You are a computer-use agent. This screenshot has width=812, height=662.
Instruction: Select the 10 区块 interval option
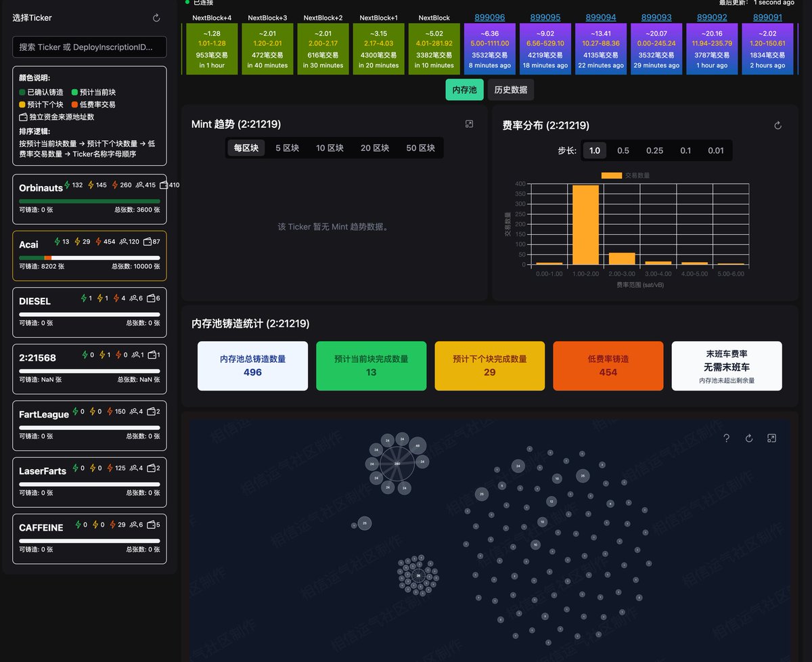point(330,148)
